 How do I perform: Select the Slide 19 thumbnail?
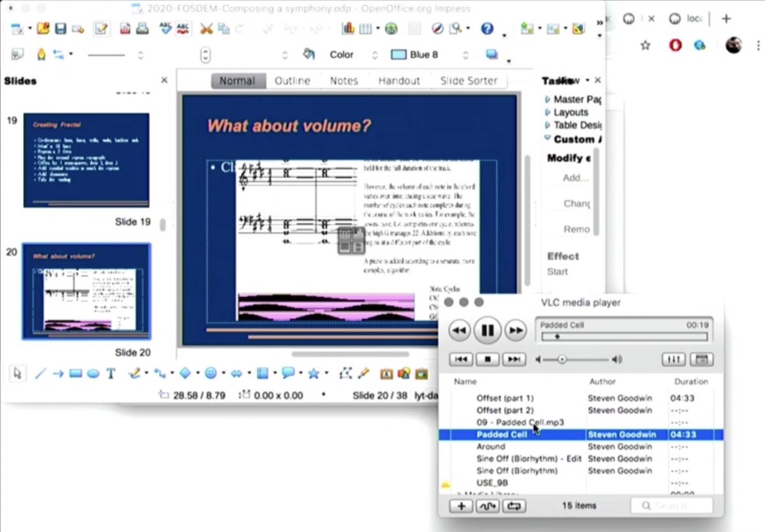click(87, 160)
